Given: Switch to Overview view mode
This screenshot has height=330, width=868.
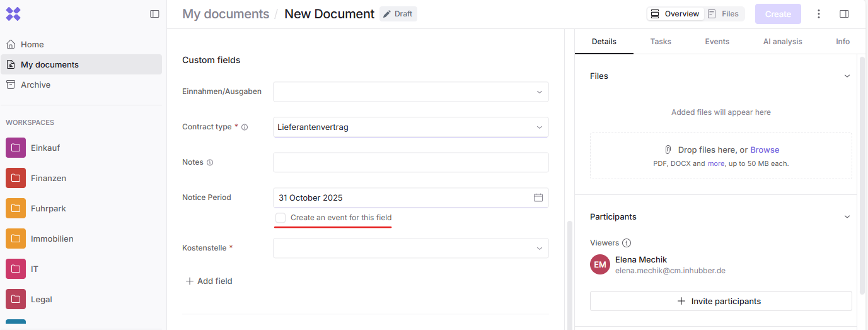Looking at the screenshot, I should pos(675,14).
